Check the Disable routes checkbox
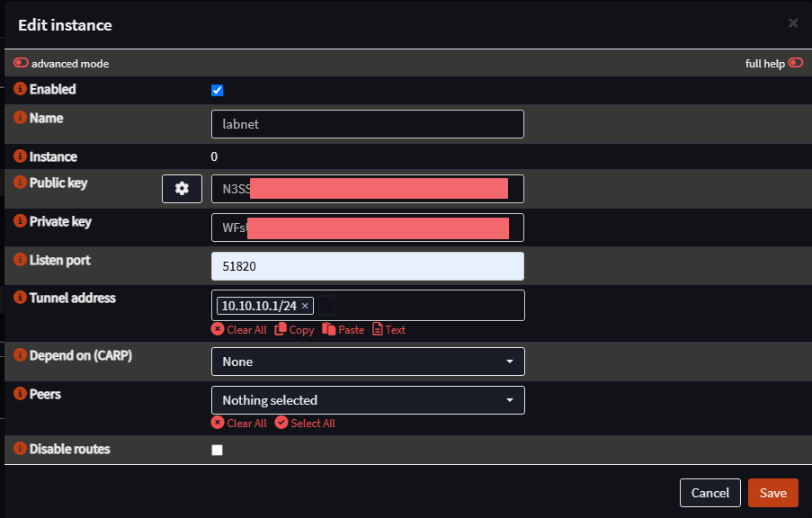The width and height of the screenshot is (812, 518). (217, 450)
